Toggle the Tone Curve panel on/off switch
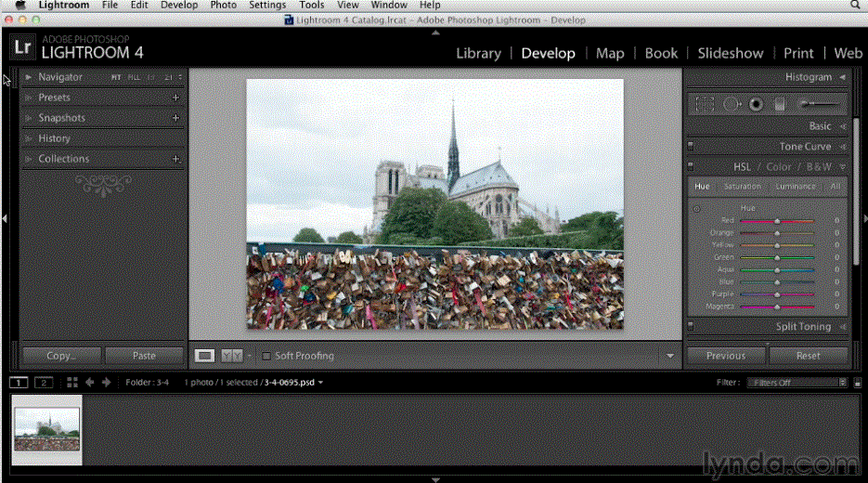868x483 pixels. click(691, 146)
